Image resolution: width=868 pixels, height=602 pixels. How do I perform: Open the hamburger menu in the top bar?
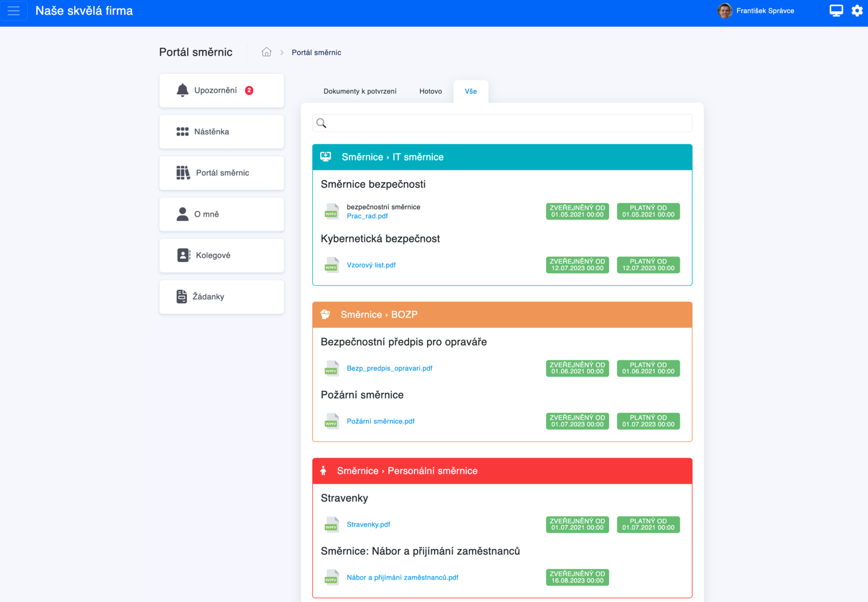click(14, 11)
